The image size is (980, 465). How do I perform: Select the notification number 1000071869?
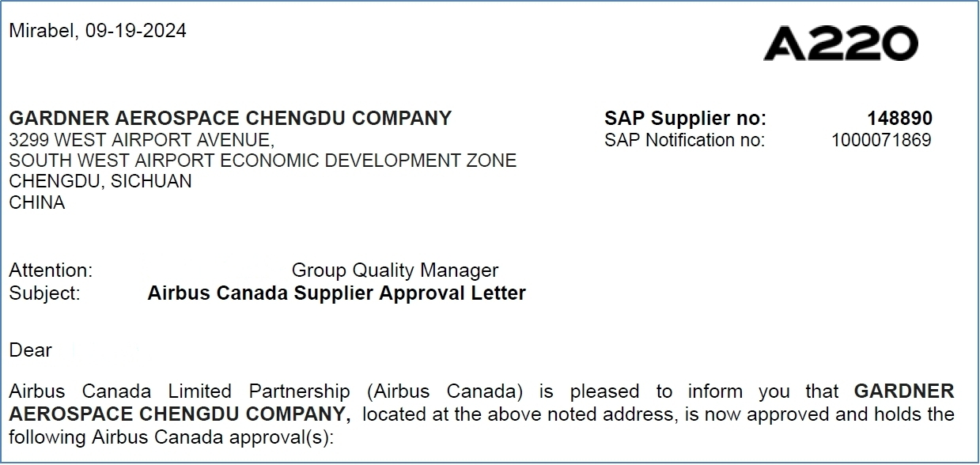(881, 140)
